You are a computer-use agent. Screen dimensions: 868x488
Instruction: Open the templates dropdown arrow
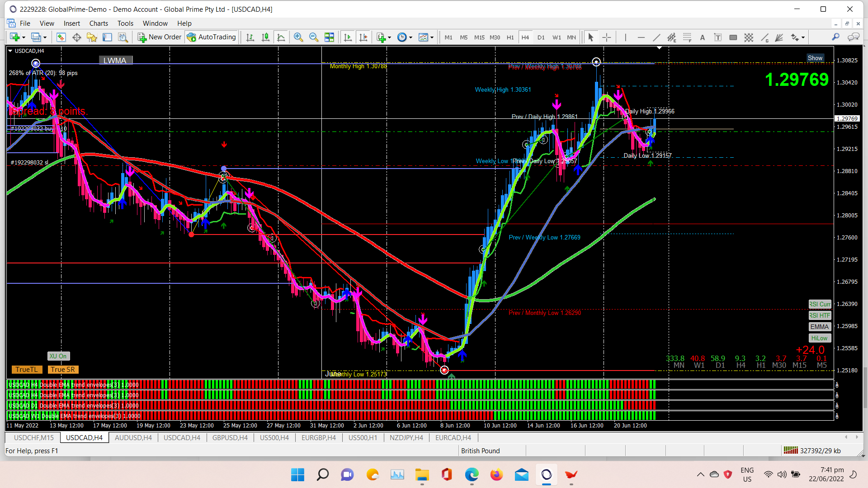pos(432,38)
